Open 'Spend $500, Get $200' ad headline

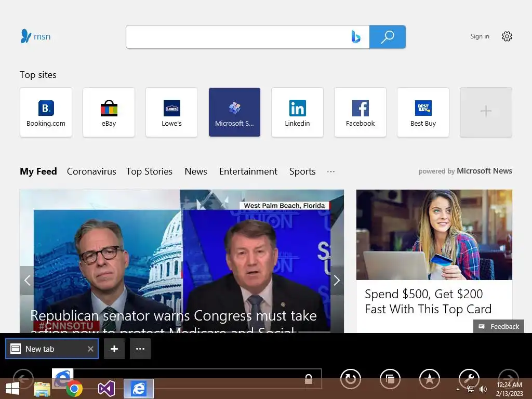click(428, 302)
